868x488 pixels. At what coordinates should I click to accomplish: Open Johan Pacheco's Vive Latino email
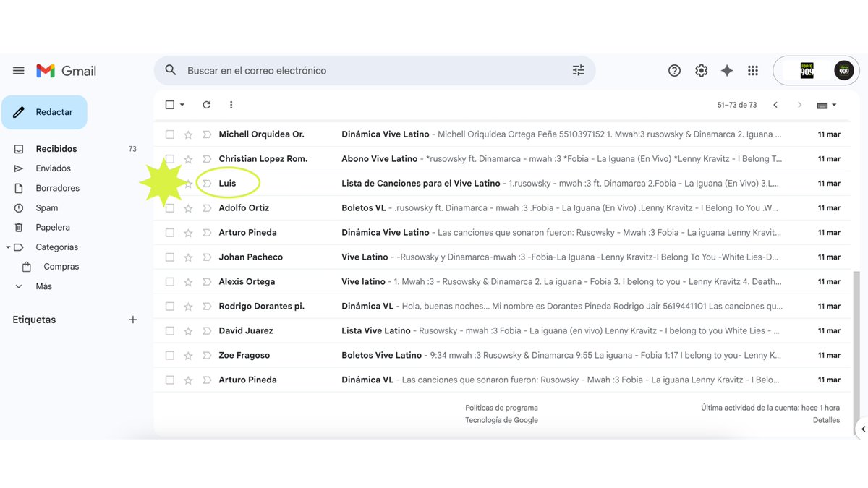[x=502, y=257]
